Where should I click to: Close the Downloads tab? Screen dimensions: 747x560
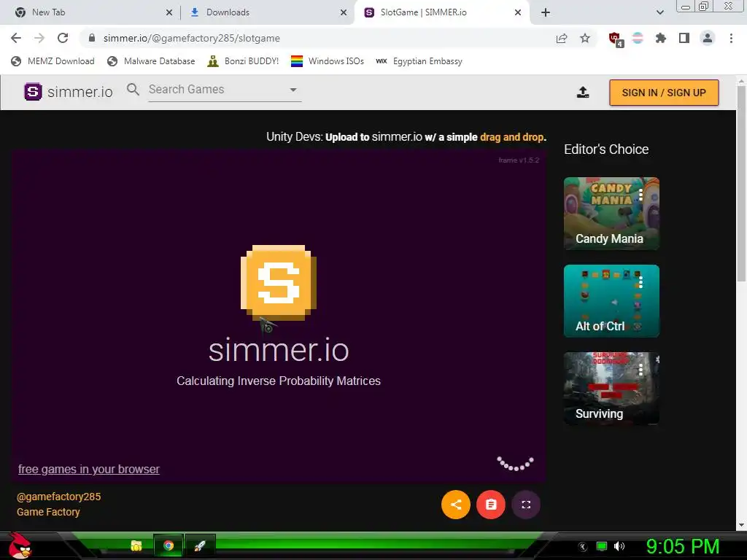[344, 13]
